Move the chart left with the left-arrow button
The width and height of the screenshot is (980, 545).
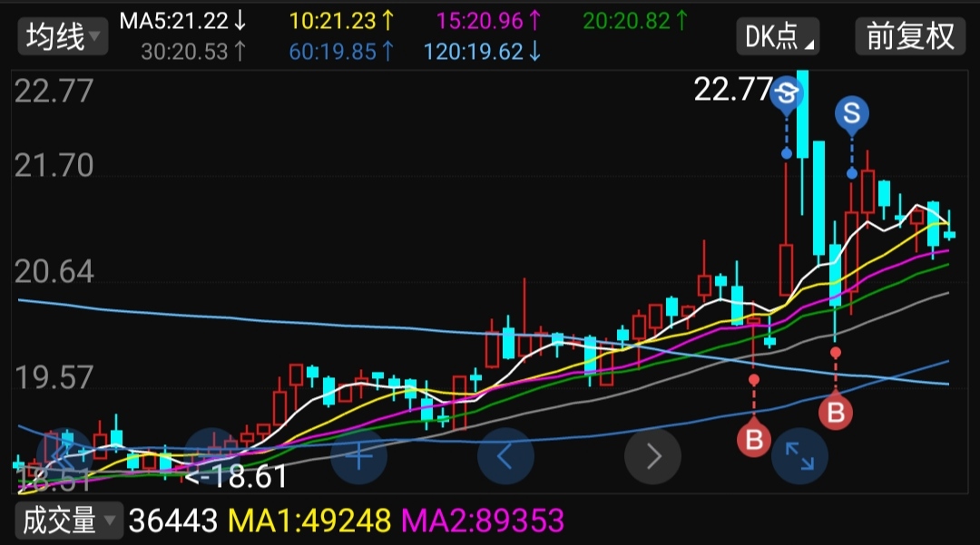coord(505,456)
